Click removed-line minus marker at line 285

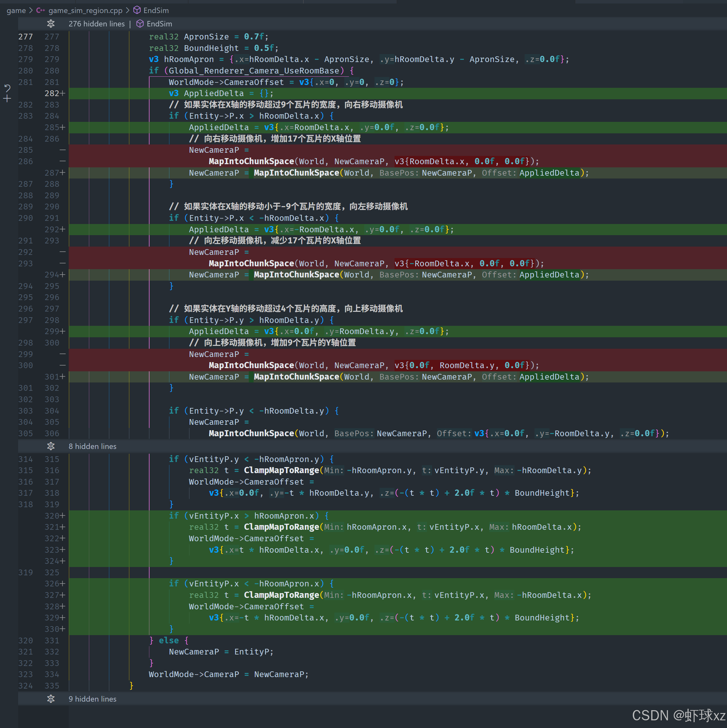coord(63,150)
